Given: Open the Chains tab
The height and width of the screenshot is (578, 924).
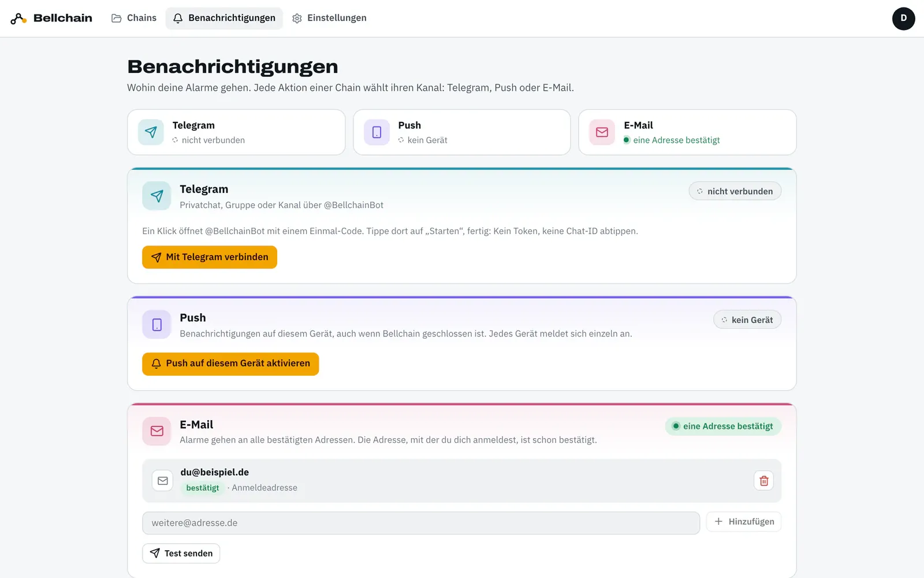Looking at the screenshot, I should [134, 18].
